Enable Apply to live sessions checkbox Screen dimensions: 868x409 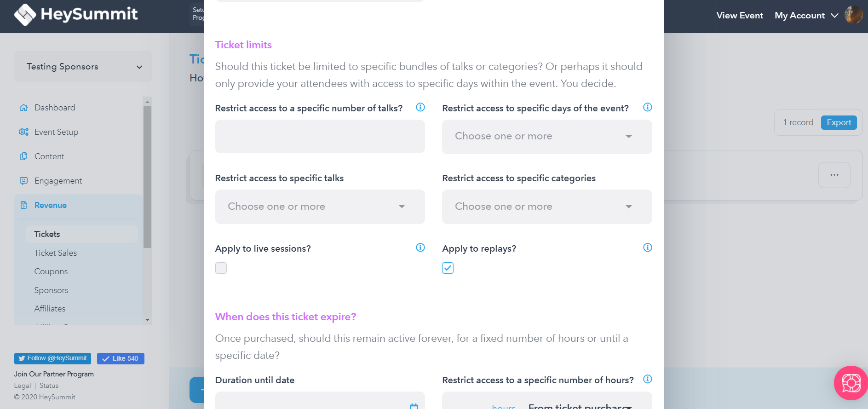[221, 268]
